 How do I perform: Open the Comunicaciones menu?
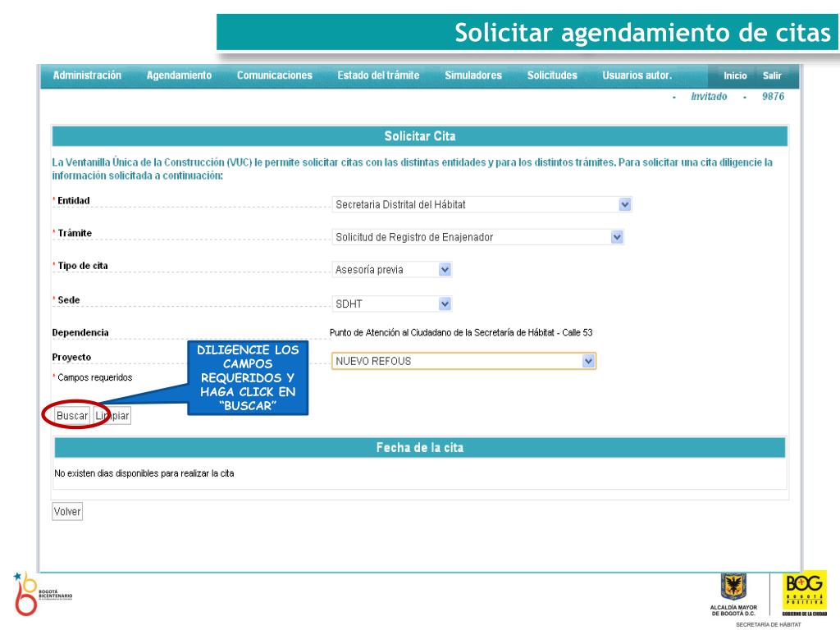pos(274,75)
